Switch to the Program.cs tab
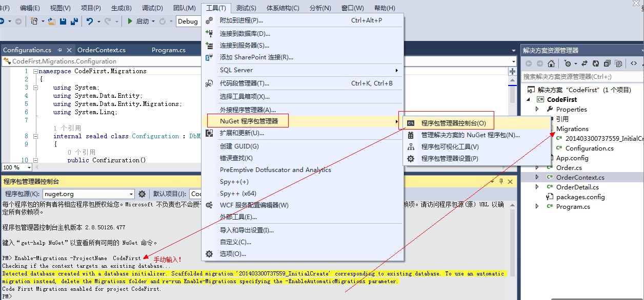 [169, 50]
